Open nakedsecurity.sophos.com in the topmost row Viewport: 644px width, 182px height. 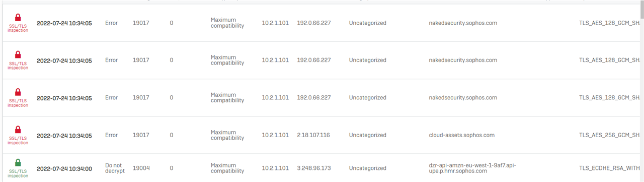click(x=463, y=23)
